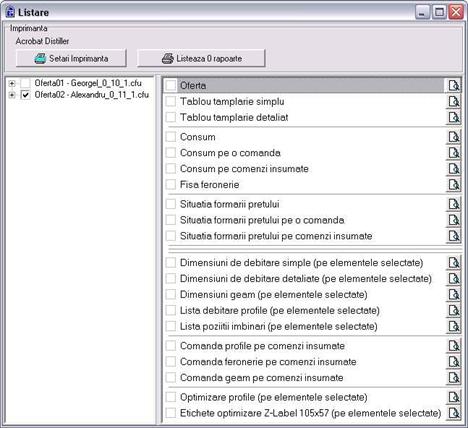
Task: Check Consum pe o comanda
Action: pos(171,153)
